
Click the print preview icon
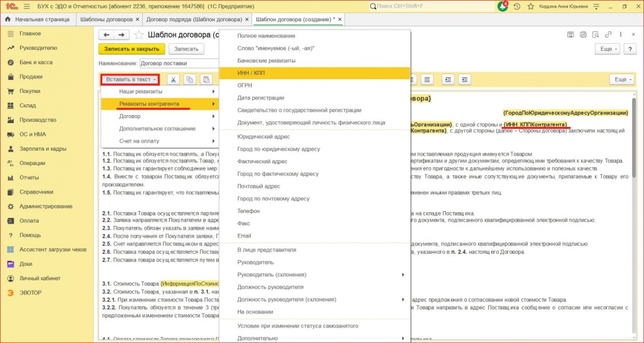[596, 35]
